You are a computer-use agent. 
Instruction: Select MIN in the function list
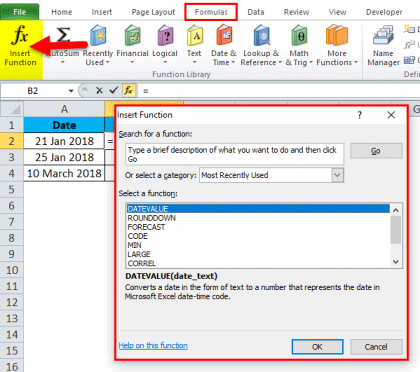[x=258, y=245]
